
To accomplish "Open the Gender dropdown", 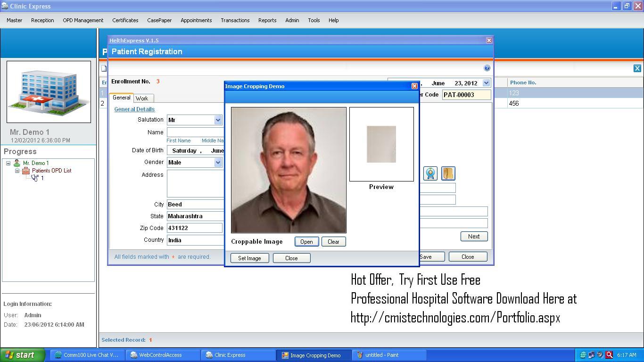I will (x=217, y=162).
